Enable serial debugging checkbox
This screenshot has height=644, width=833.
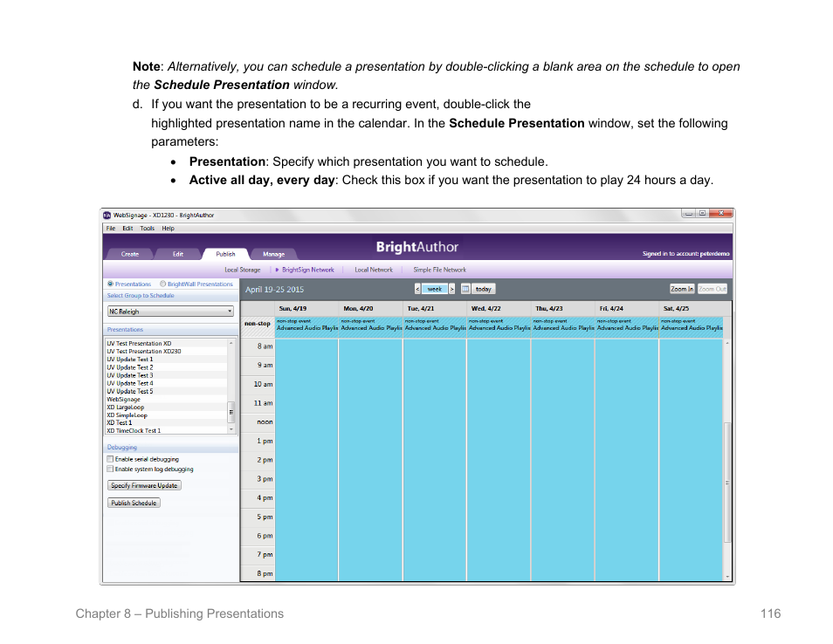tap(110, 459)
